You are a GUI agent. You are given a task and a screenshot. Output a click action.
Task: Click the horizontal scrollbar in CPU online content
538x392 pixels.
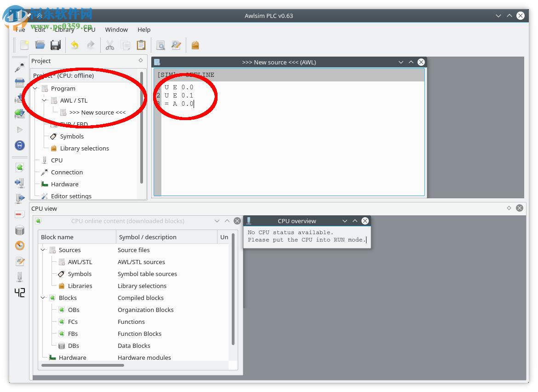[83, 365]
